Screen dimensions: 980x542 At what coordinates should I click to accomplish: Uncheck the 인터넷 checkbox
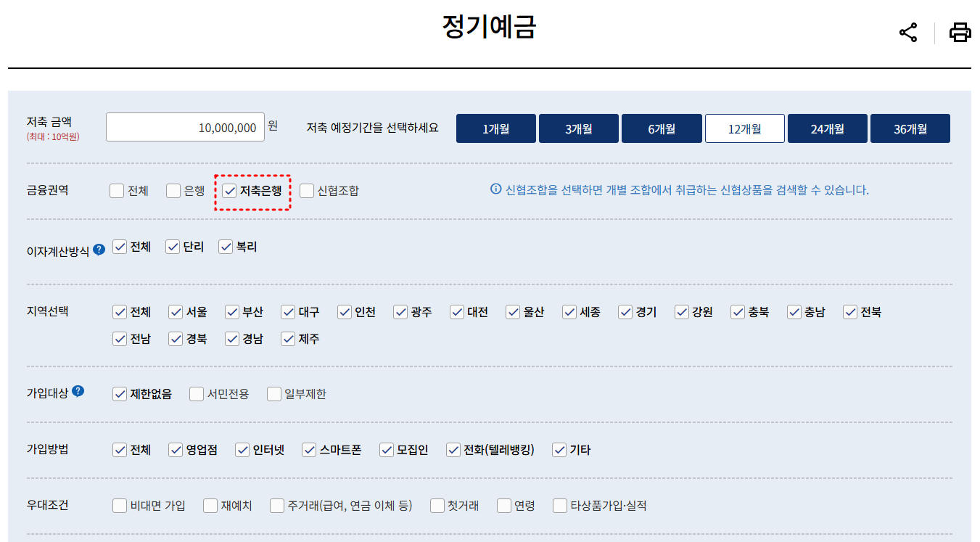[x=242, y=450]
